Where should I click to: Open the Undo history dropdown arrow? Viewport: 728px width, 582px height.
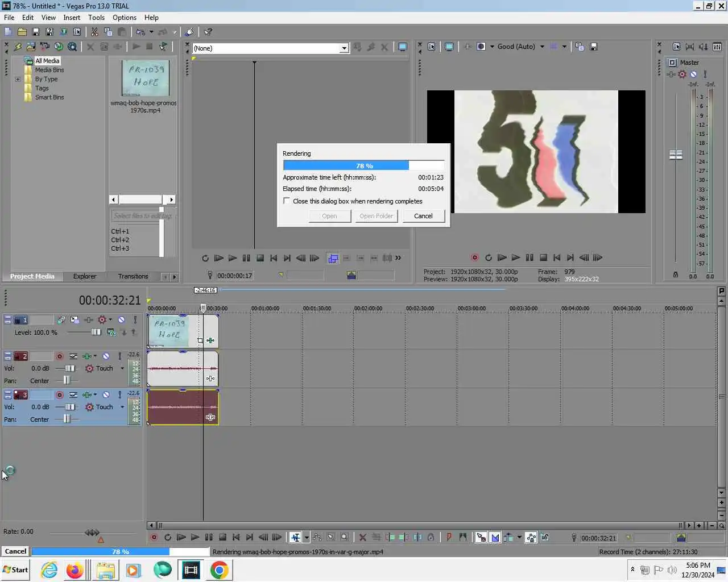151,32
